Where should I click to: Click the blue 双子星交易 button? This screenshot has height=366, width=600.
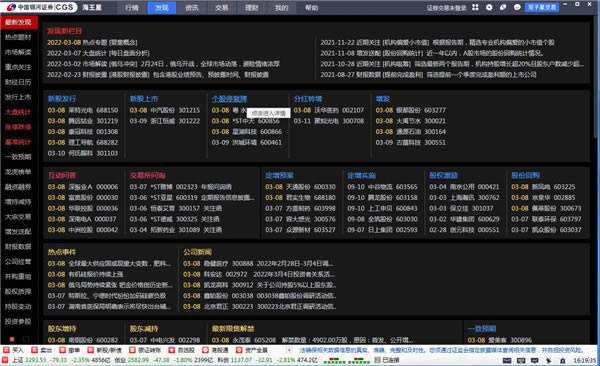(542, 7)
